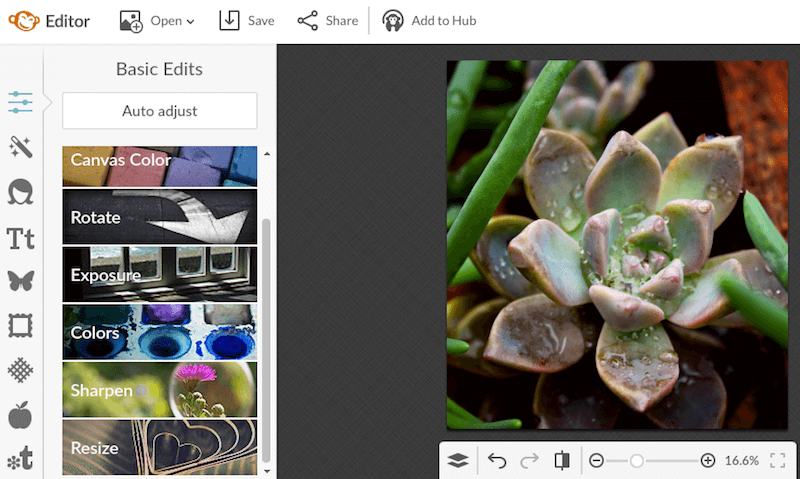Image resolution: width=800 pixels, height=479 pixels.
Task: Click the fit-to-screen fullscreen icon
Action: pos(778,461)
